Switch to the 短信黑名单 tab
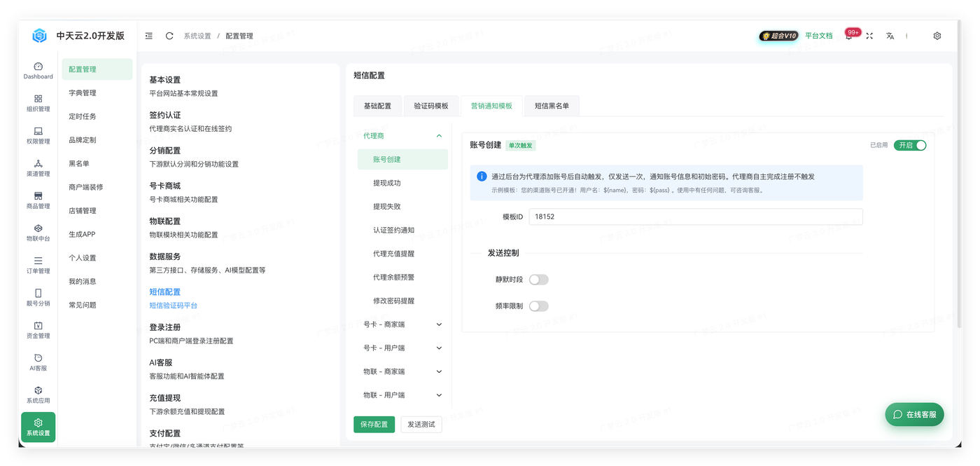This screenshot has height=466, width=980. [552, 106]
